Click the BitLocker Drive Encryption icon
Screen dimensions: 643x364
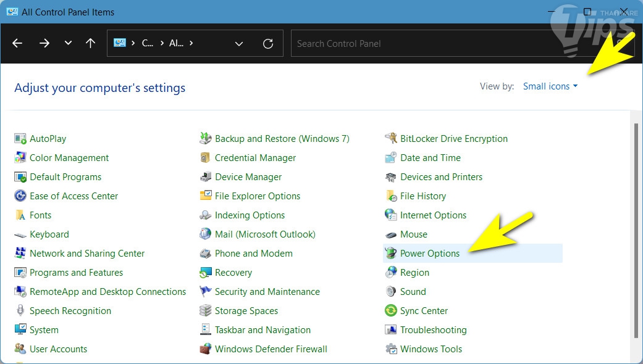[390, 139]
